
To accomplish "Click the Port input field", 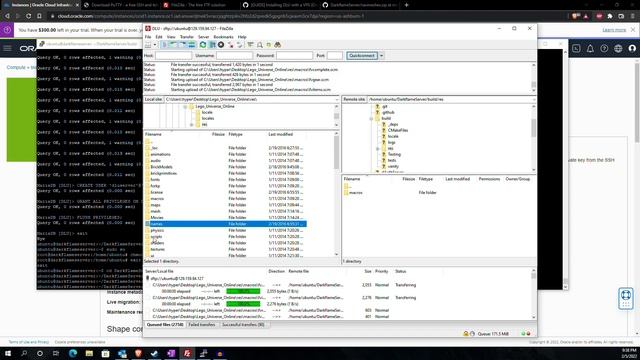I will [335, 56].
